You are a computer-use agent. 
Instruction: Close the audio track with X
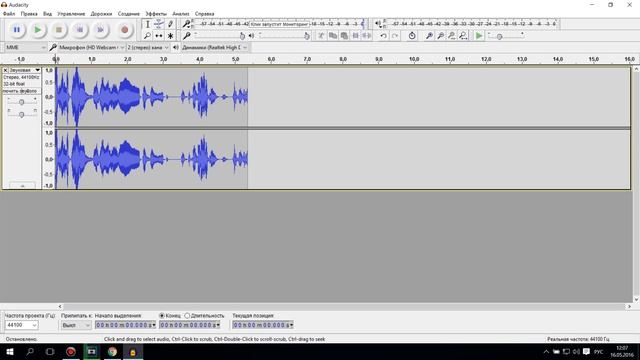click(x=5, y=70)
